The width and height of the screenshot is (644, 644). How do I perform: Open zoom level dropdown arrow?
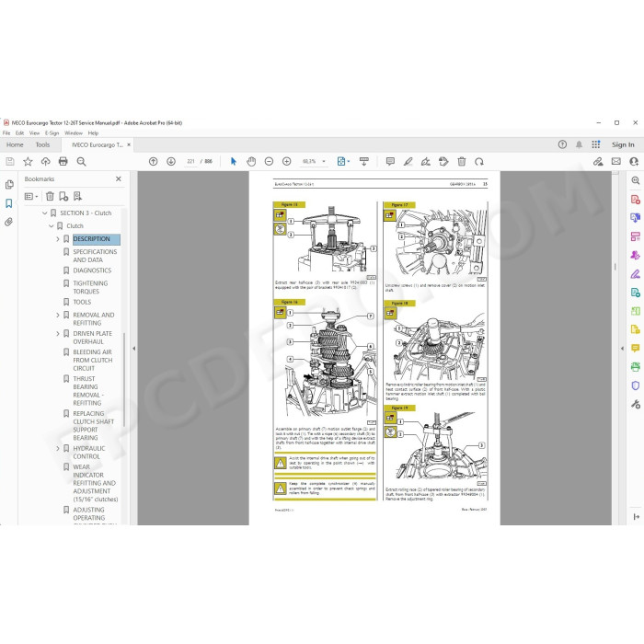tap(324, 161)
